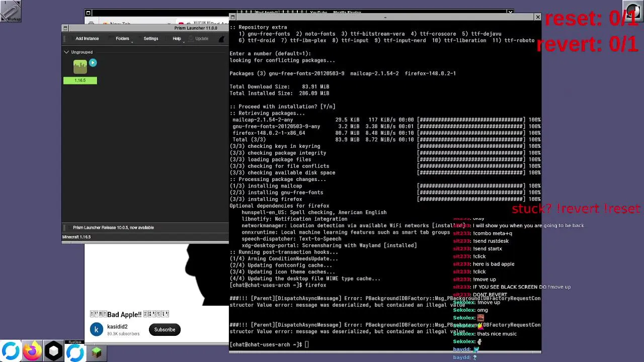Open the Minecraft grass block taskbar icon
Image resolution: width=644 pixels, height=362 pixels.
tap(97, 352)
